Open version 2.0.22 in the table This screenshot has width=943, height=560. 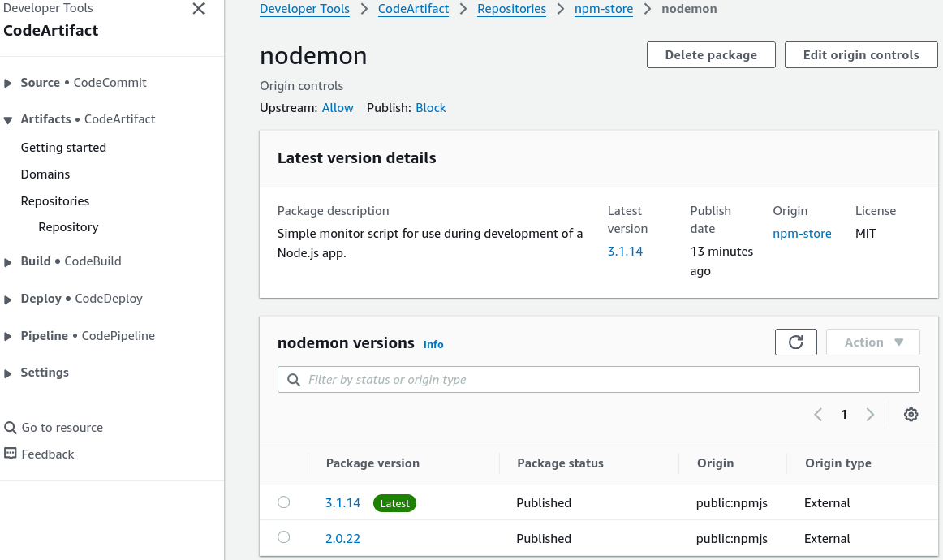tap(342, 538)
